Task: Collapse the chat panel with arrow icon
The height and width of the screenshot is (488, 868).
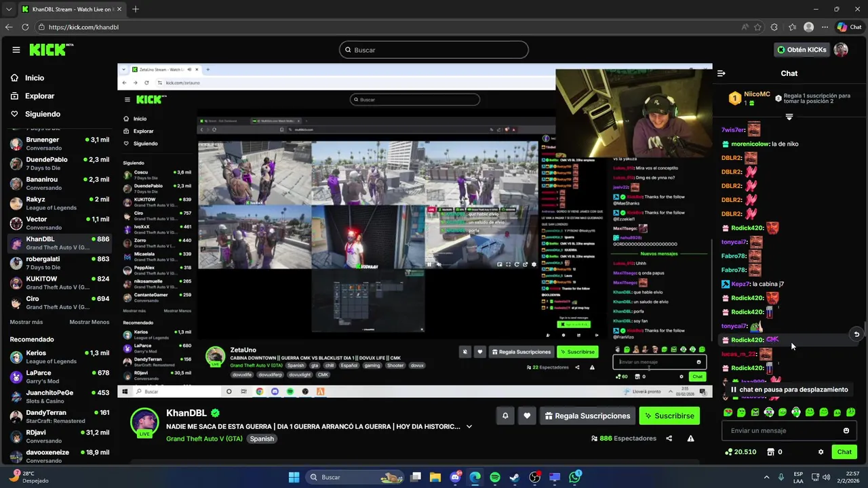Action: click(722, 73)
